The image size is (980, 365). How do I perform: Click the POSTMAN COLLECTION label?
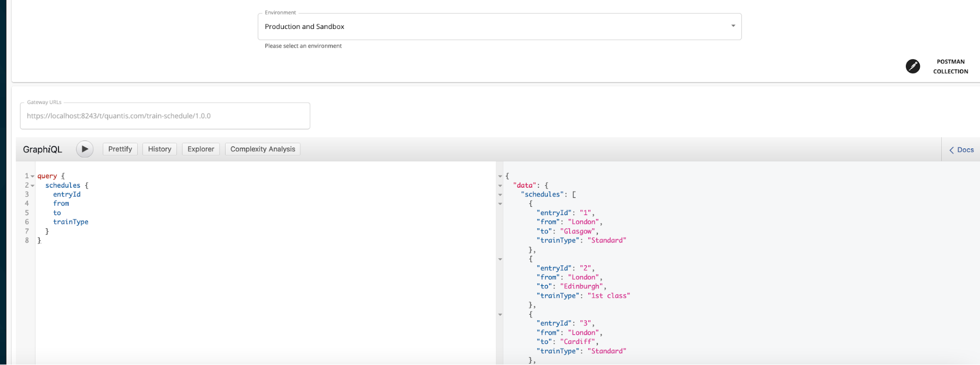(x=951, y=67)
